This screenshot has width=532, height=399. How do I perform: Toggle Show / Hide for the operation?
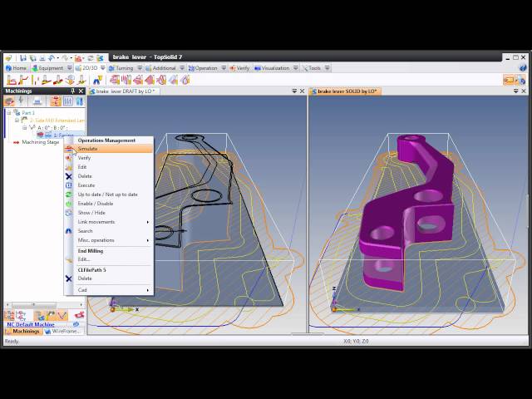(x=91, y=213)
